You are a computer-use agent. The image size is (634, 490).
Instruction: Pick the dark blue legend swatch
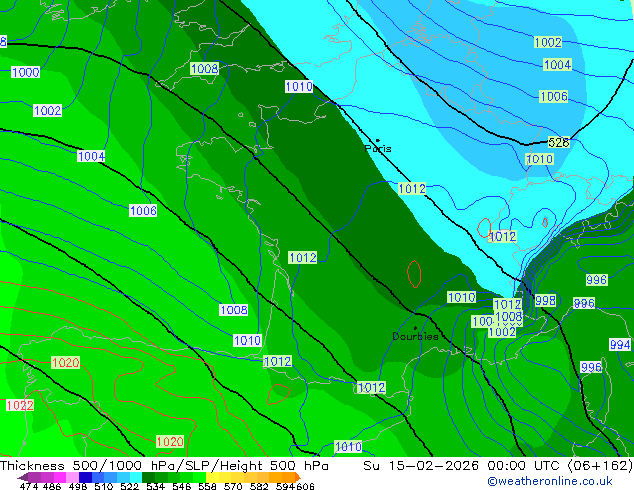[x=85, y=477]
